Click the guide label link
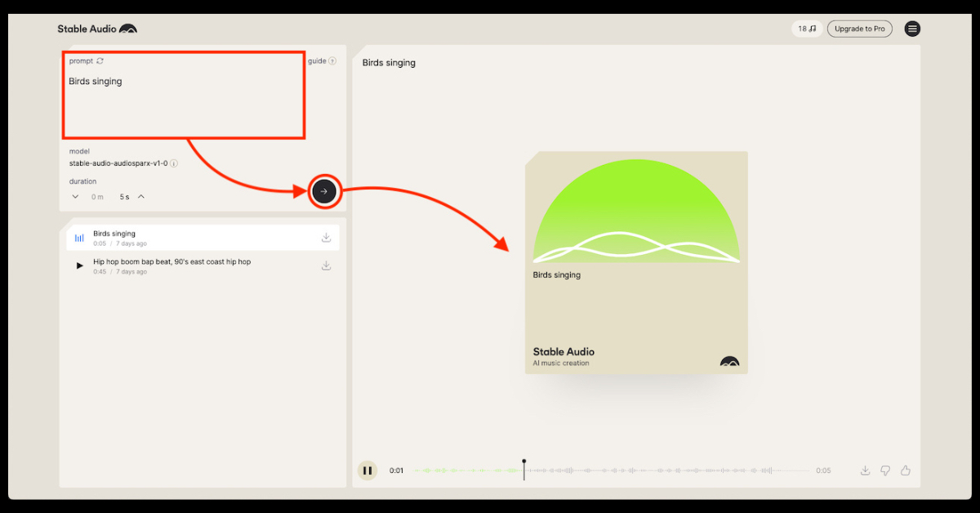 pos(317,60)
